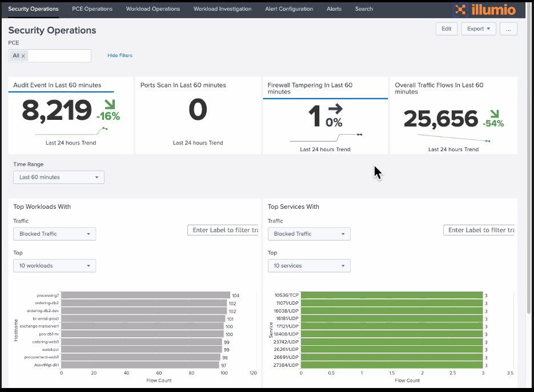Go to the Alert Configuration tab
This screenshot has width=534, height=392.
289,9
